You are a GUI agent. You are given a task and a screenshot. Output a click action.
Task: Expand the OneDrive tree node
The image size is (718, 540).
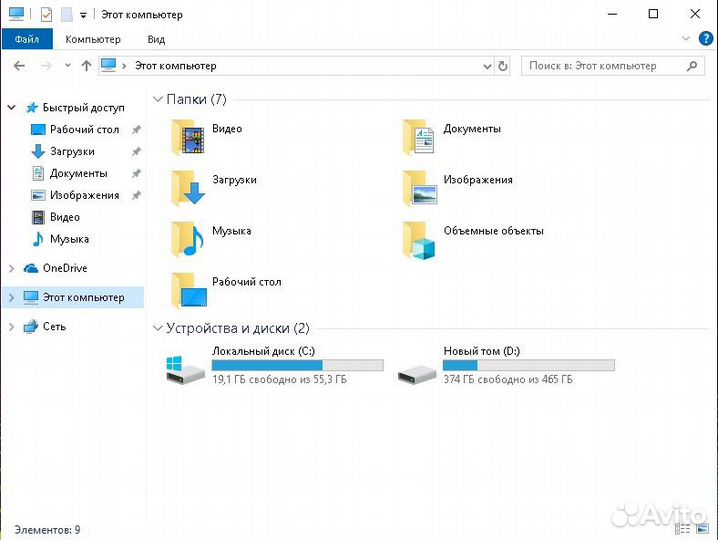tap(12, 268)
